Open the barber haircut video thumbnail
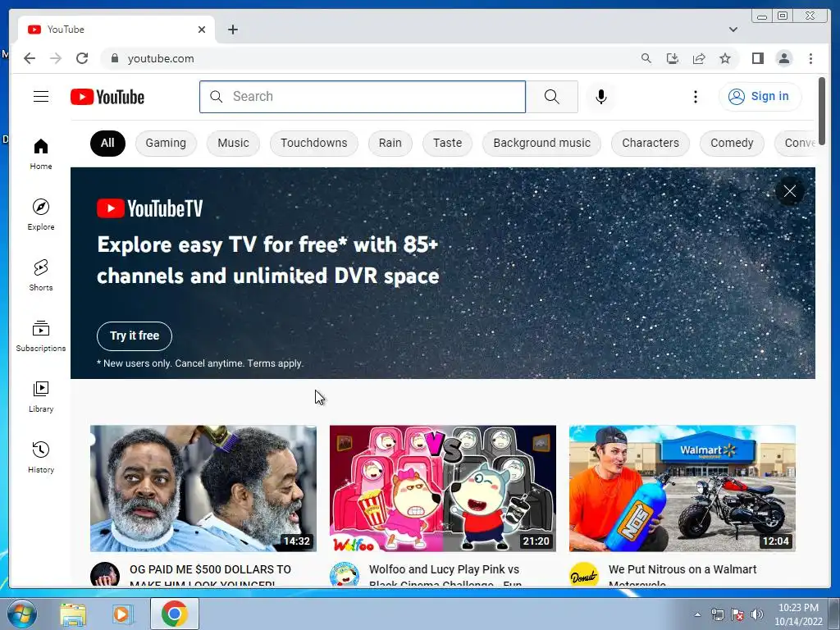The image size is (840, 630). [x=203, y=488]
